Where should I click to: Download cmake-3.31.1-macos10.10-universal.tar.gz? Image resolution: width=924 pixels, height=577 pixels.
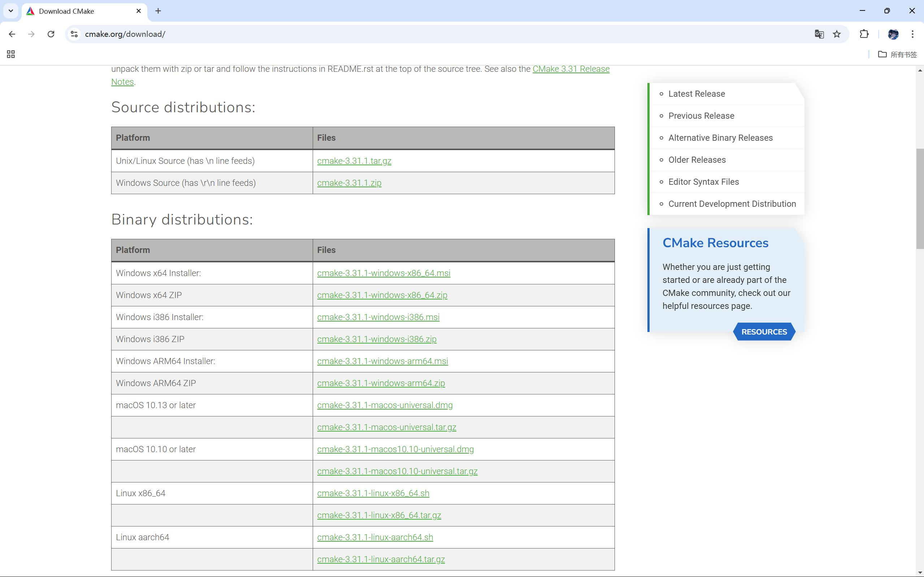[x=397, y=471]
